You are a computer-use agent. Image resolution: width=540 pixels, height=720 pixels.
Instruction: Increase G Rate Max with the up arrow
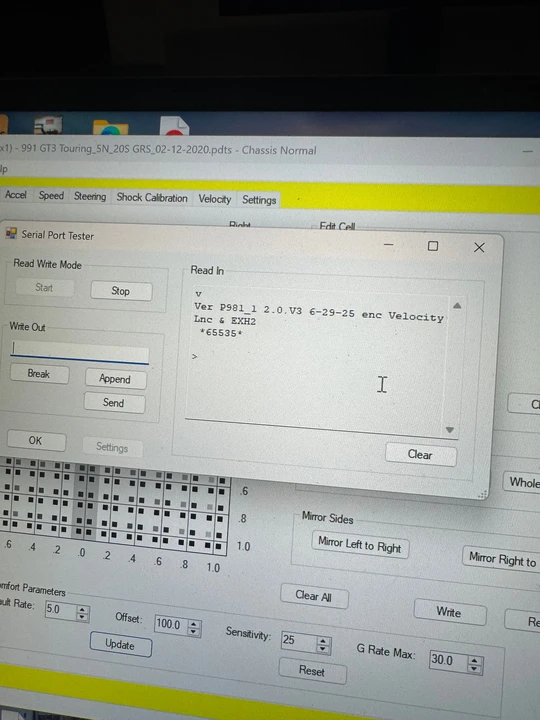474,661
